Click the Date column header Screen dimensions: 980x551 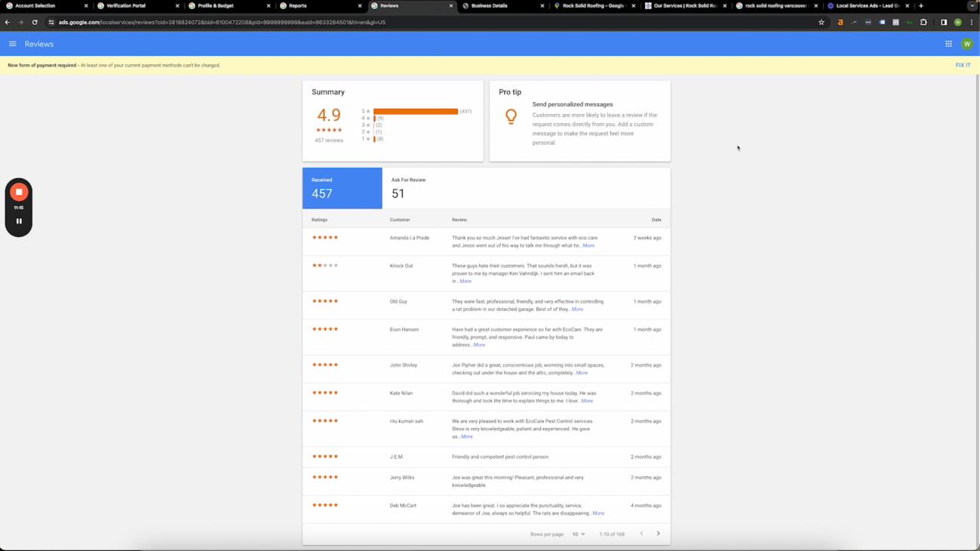pyautogui.click(x=656, y=220)
